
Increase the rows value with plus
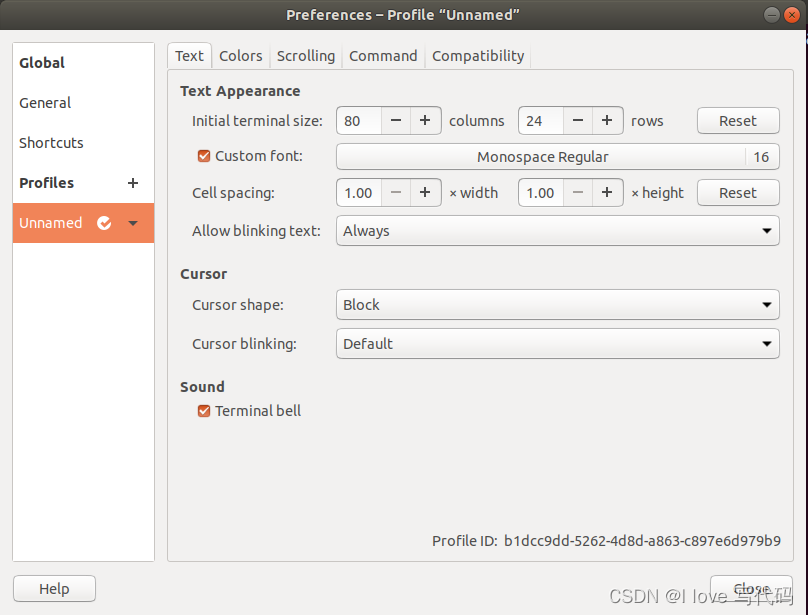click(x=608, y=121)
